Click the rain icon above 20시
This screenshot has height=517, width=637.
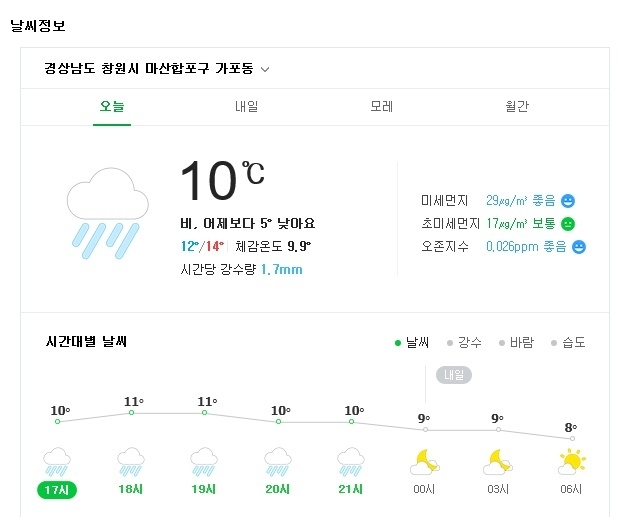tap(278, 462)
